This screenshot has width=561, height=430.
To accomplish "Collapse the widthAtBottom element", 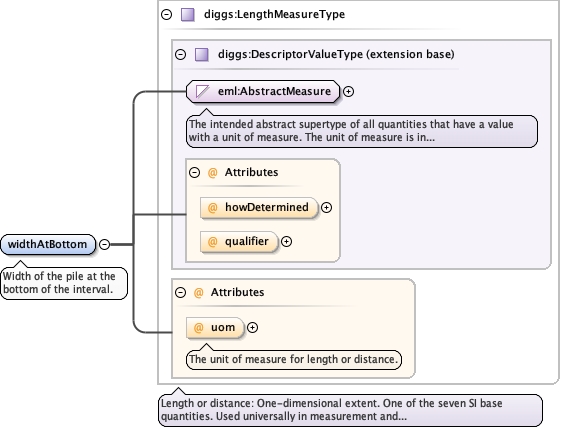I will (x=104, y=244).
